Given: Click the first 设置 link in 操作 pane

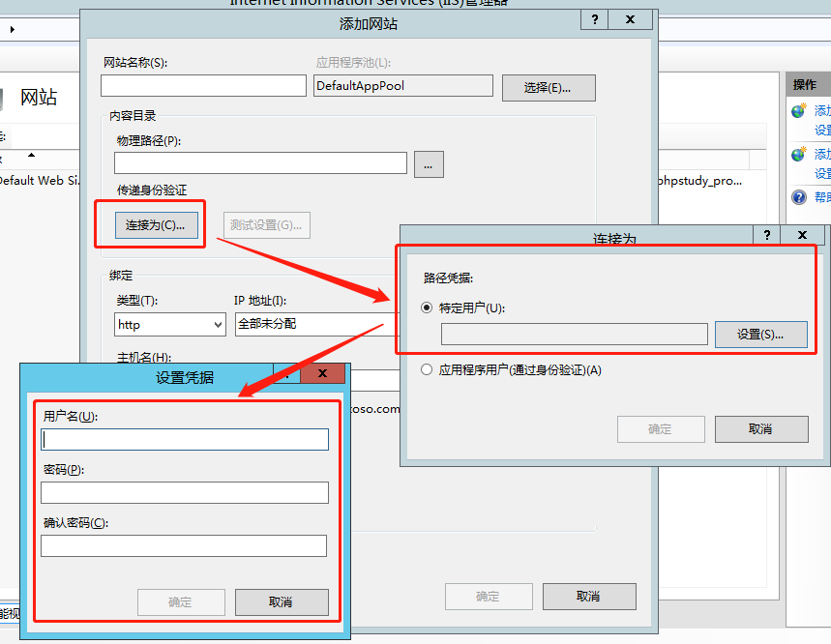Looking at the screenshot, I should pos(821,131).
